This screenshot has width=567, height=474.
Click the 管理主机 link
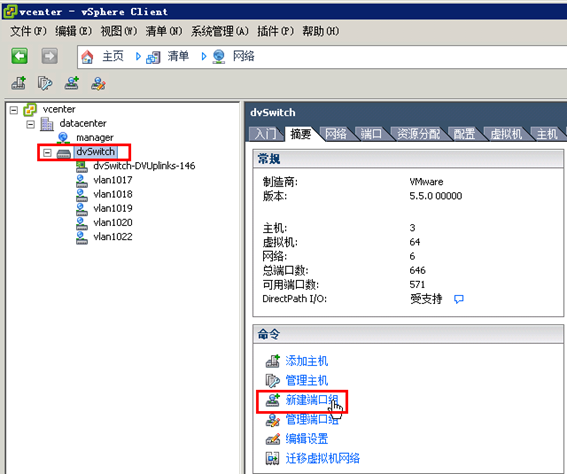(307, 380)
